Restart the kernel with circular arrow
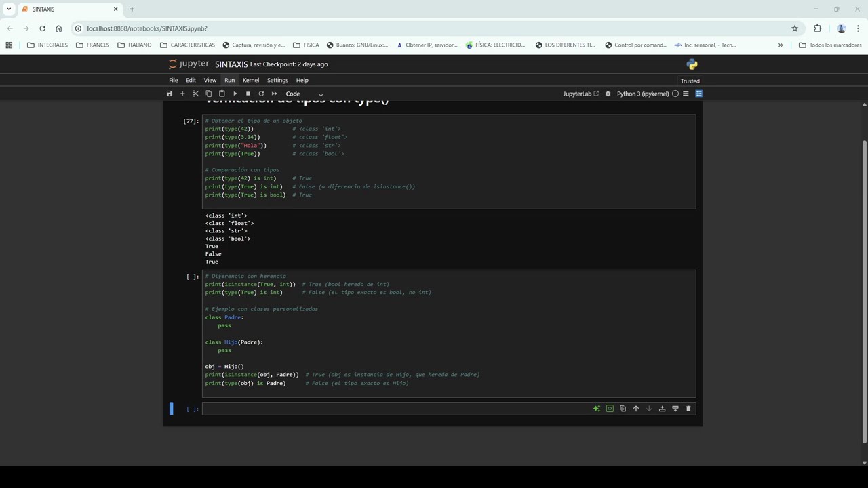 (x=261, y=94)
